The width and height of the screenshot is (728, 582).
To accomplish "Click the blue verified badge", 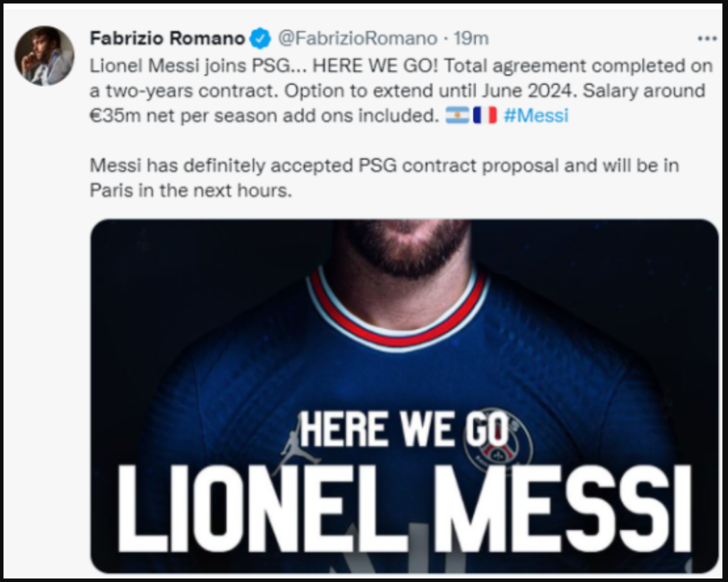I will [x=261, y=38].
